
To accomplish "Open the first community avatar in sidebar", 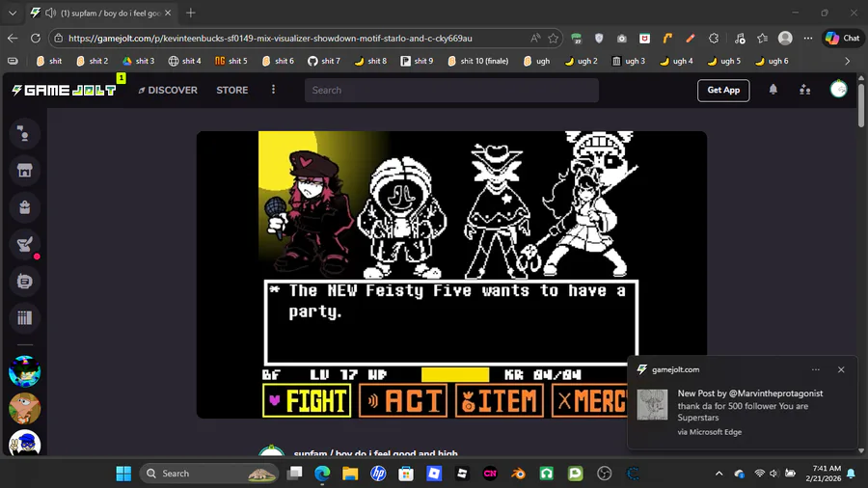I will click(24, 371).
